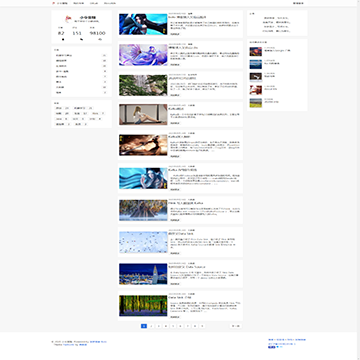
Task: Click the red logo icon in header
Action: 53,3
